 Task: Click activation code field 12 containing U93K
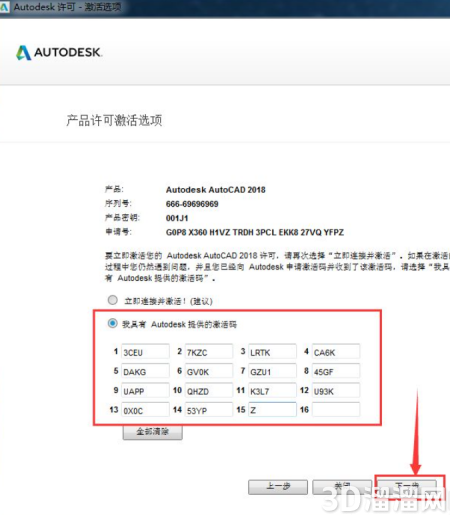click(336, 391)
